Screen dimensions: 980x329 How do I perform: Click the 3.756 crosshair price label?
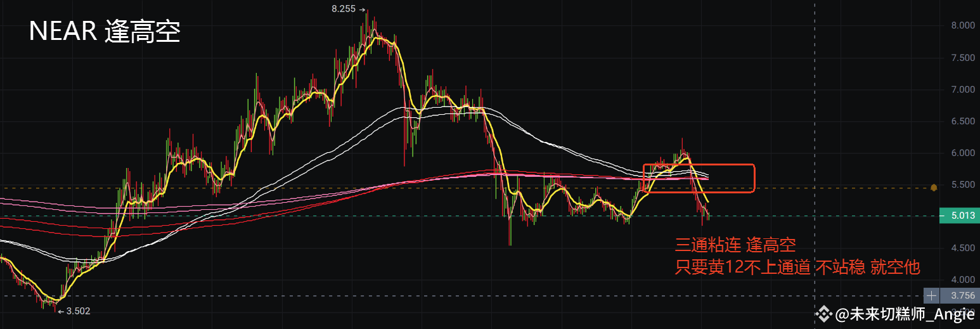(960, 295)
